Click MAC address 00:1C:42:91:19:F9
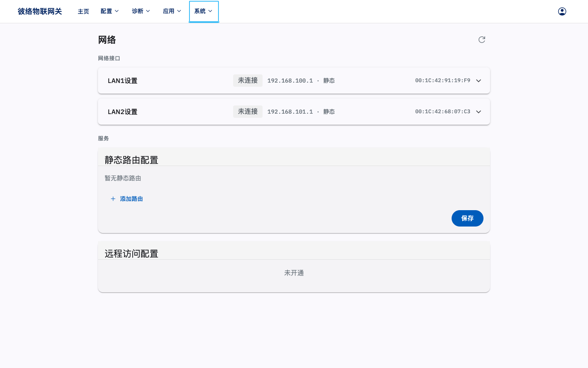588x368 pixels. tap(443, 81)
